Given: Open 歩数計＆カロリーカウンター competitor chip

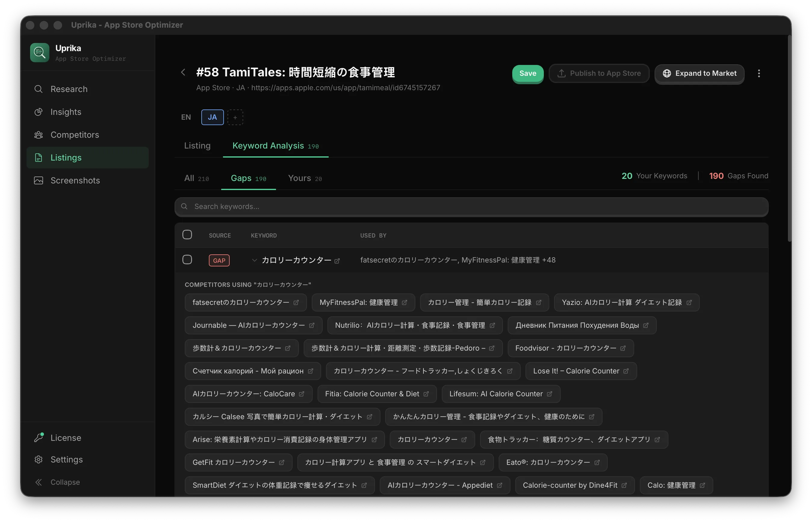Looking at the screenshot, I should point(241,349).
